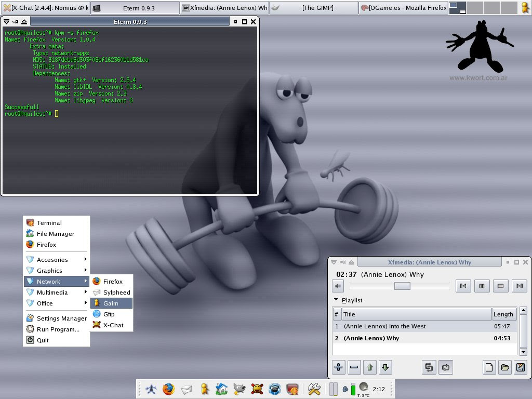This screenshot has width=532, height=399.
Task: Sort playlist by Title column header
Action: tap(416, 314)
